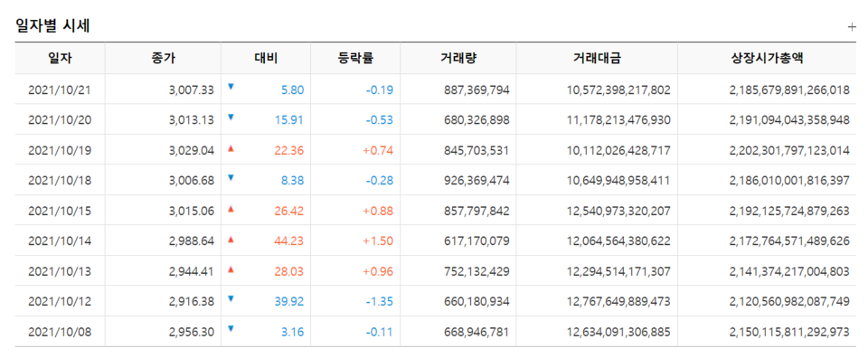Click the 거래대금 column header
Viewport: 868px width, 358px height.
597,58
